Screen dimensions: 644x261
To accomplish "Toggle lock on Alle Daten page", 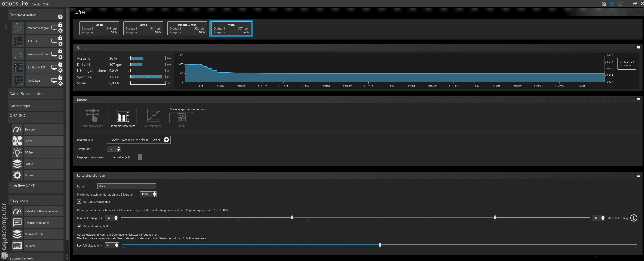I will click(60, 77).
